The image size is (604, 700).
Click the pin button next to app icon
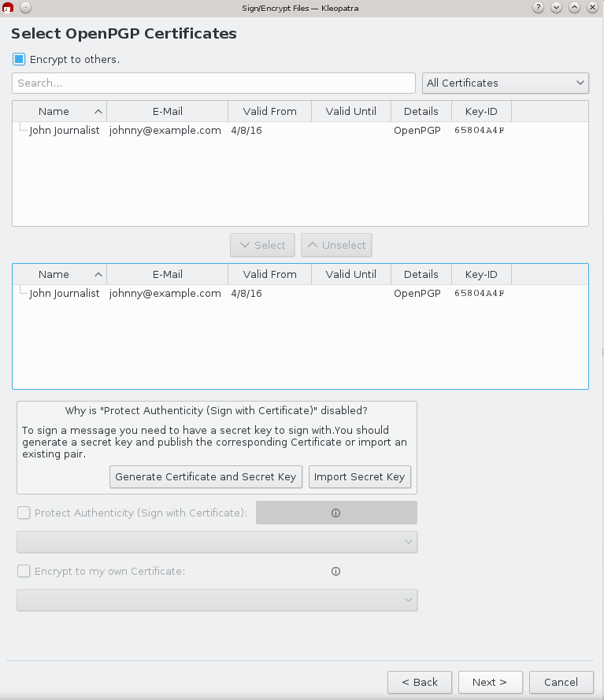coord(25,7)
